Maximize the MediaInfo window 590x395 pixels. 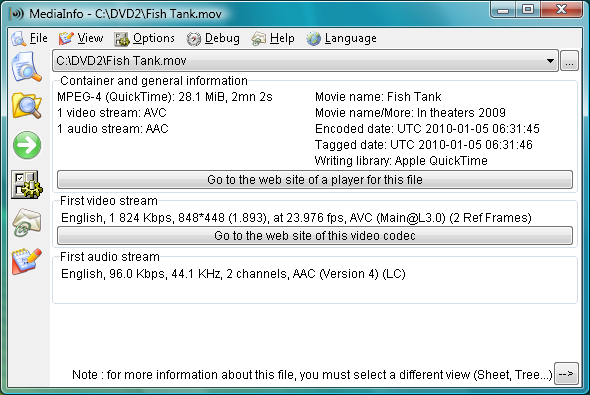(528, 9)
